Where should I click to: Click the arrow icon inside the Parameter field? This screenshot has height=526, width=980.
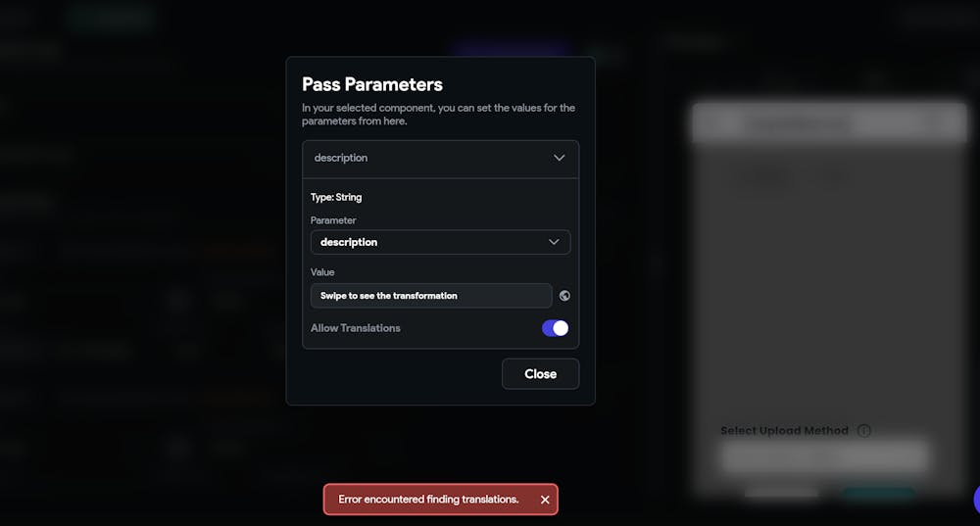point(554,242)
